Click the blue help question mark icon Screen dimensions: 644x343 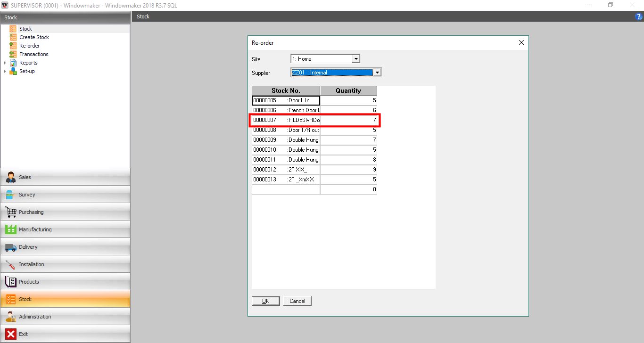[x=639, y=16]
